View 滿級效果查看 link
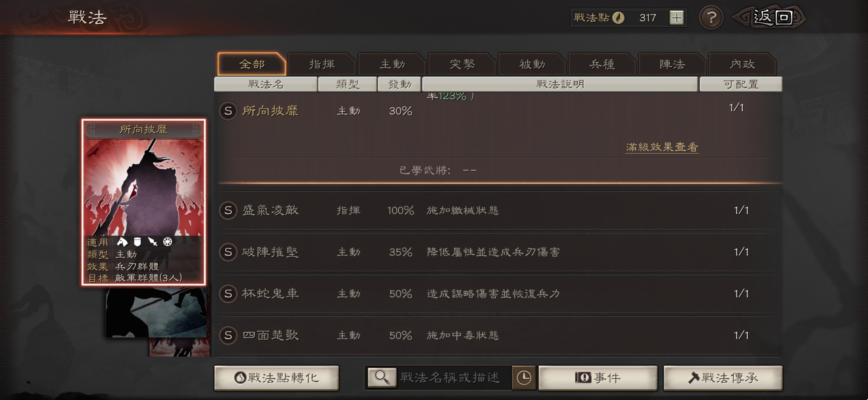 (x=662, y=147)
